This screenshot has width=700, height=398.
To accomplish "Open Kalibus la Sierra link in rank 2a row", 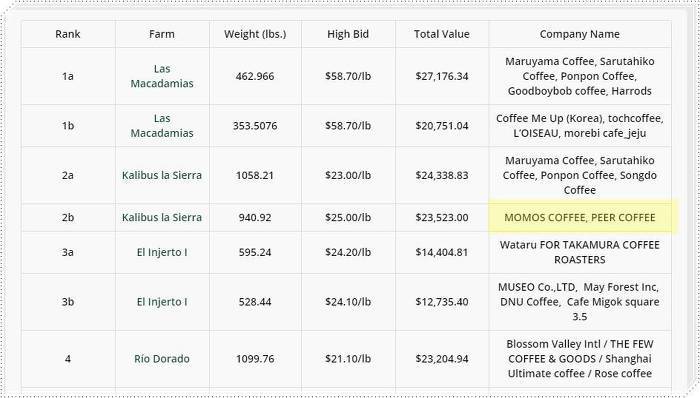I will (162, 175).
